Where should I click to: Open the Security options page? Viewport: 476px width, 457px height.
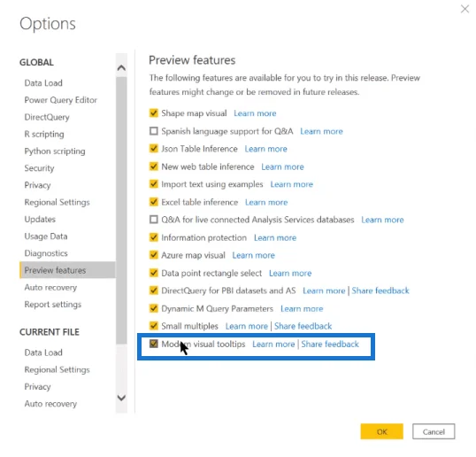pyautogui.click(x=39, y=168)
